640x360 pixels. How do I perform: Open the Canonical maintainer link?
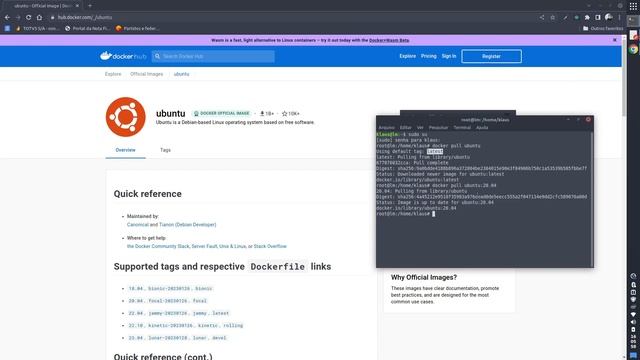point(138,225)
